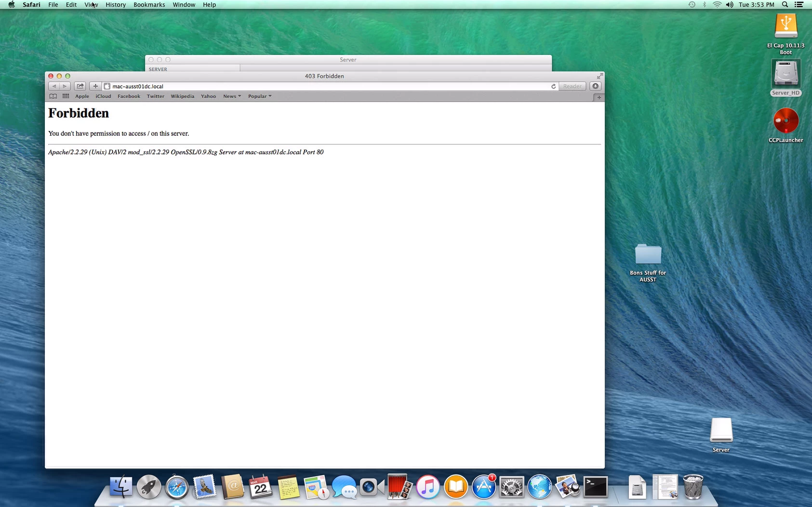Image resolution: width=812 pixels, height=507 pixels.
Task: Open System Preferences gear in Dock
Action: coord(512,487)
